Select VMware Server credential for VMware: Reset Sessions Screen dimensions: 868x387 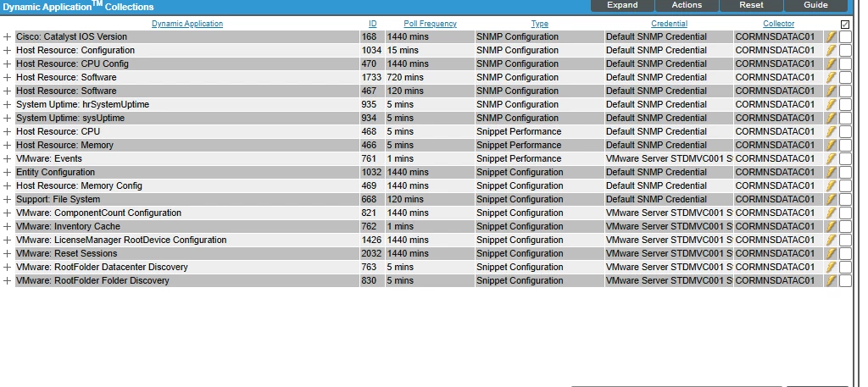pos(669,254)
